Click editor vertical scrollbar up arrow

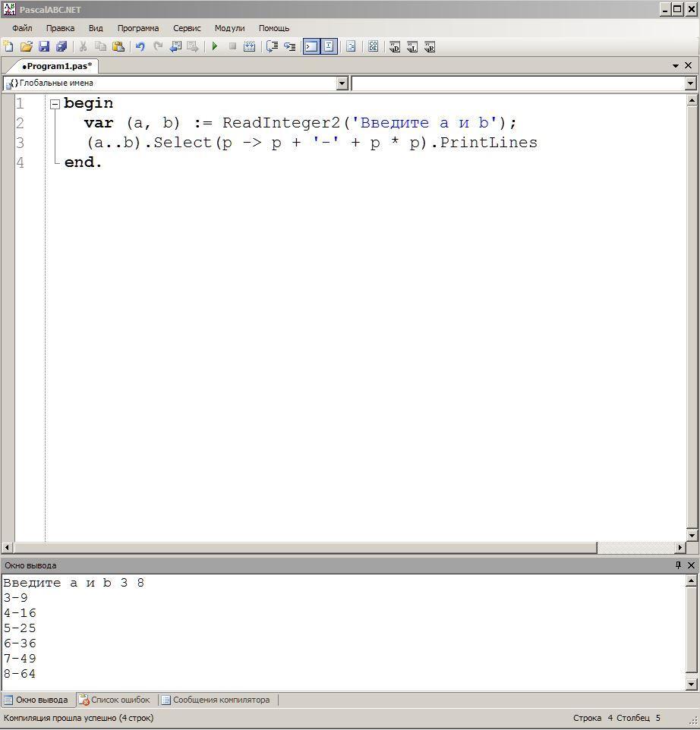(x=692, y=101)
